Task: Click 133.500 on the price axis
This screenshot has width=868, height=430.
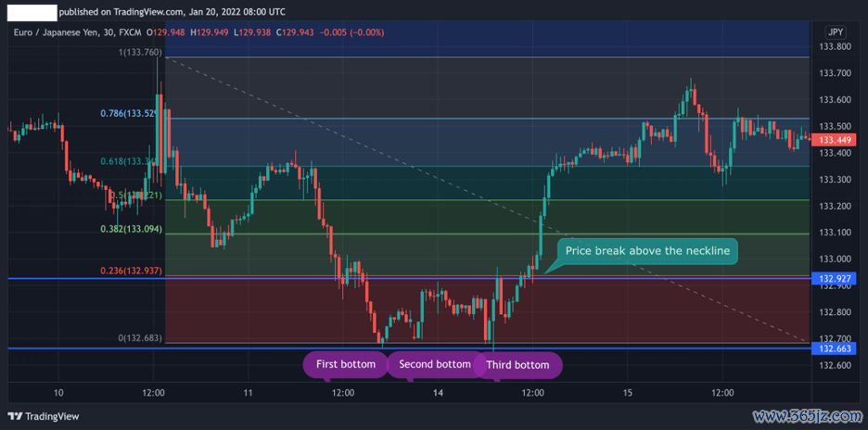Action: [835, 127]
